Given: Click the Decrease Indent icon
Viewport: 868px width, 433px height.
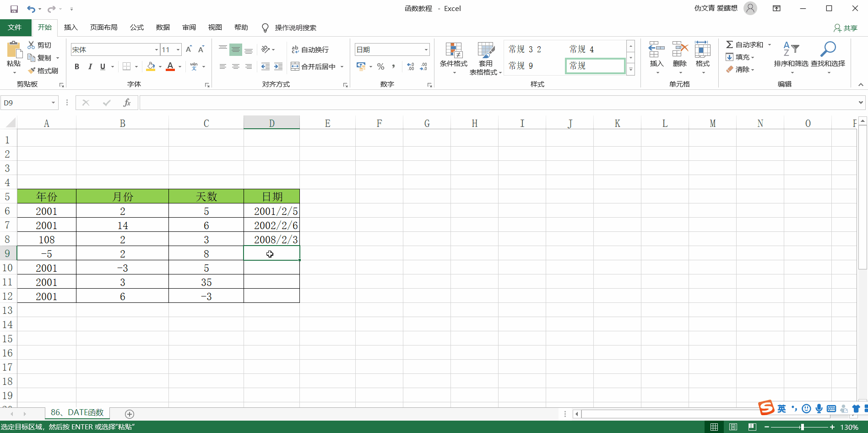Looking at the screenshot, I should point(266,66).
